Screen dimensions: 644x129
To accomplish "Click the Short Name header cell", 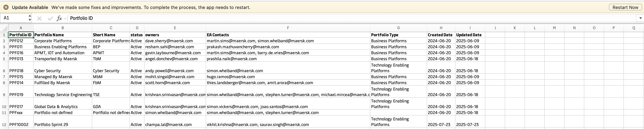I will tap(111, 35).
